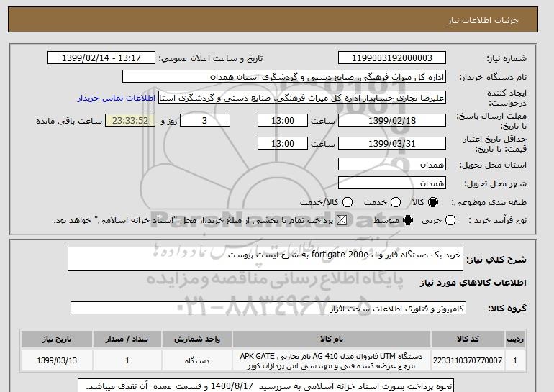Choose the متوسط purchase type radio
The height and width of the screenshot is (392, 554).
click(x=408, y=220)
